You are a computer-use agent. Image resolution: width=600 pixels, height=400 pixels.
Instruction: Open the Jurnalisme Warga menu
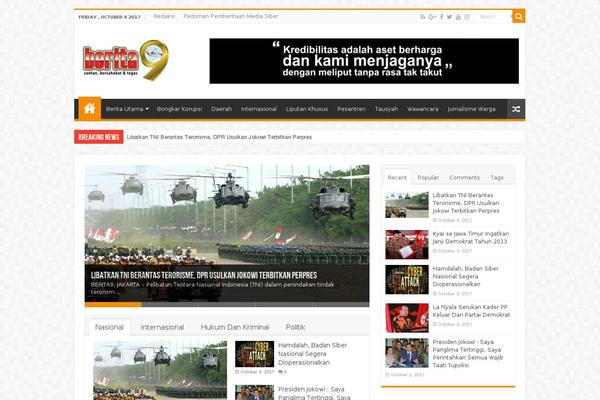point(471,109)
